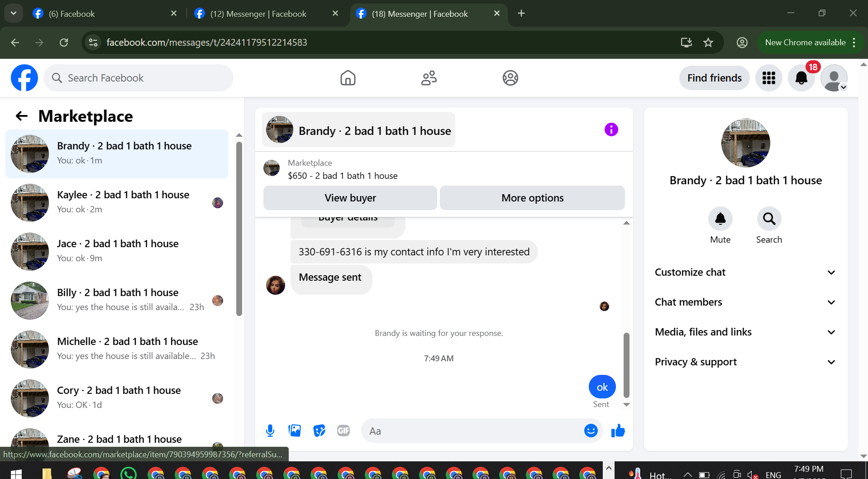Open File Explorer from the taskbar
868x479 pixels.
point(47,474)
